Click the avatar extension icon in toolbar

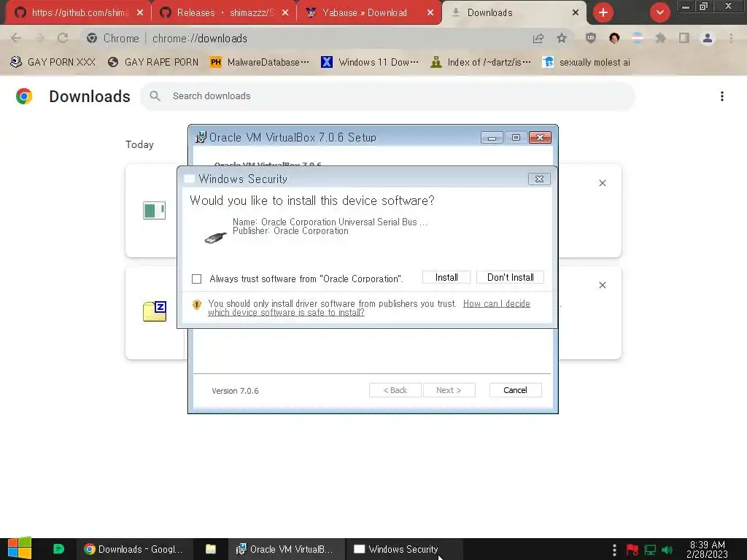[614, 38]
